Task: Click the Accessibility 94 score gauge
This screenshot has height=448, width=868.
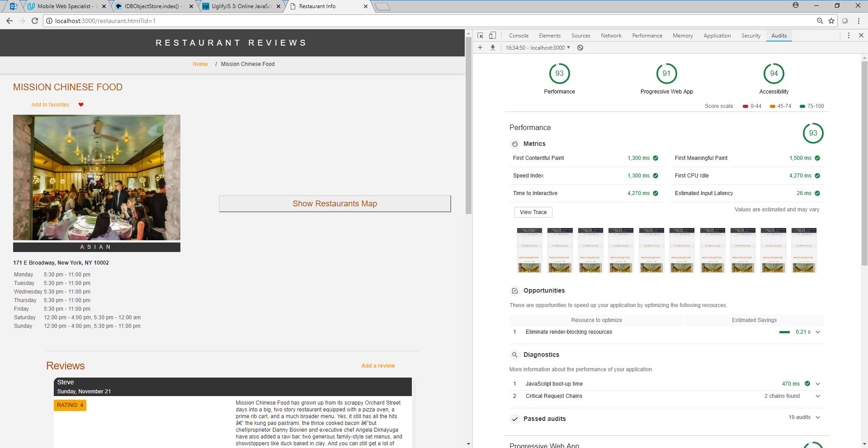Action: pos(774,74)
